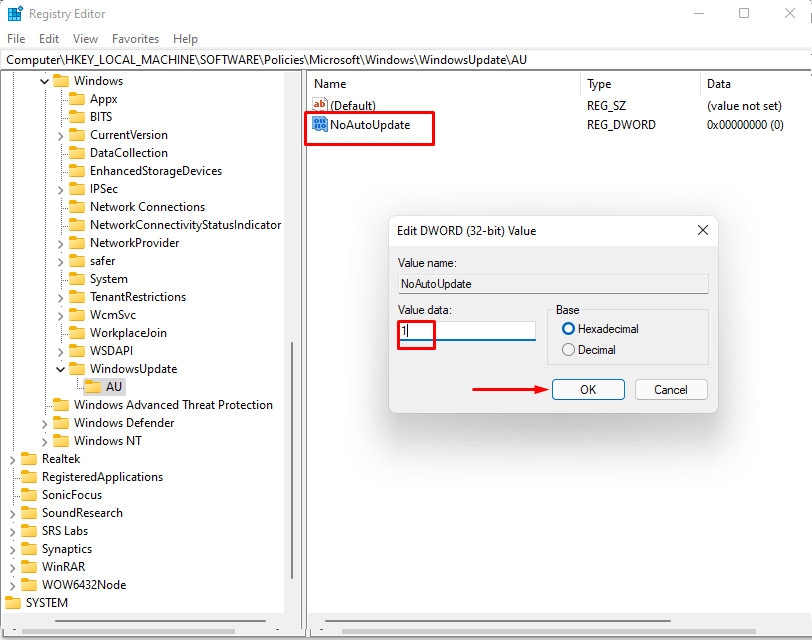812x640 pixels.
Task: Select the Synaptics tree item
Action: click(x=67, y=549)
